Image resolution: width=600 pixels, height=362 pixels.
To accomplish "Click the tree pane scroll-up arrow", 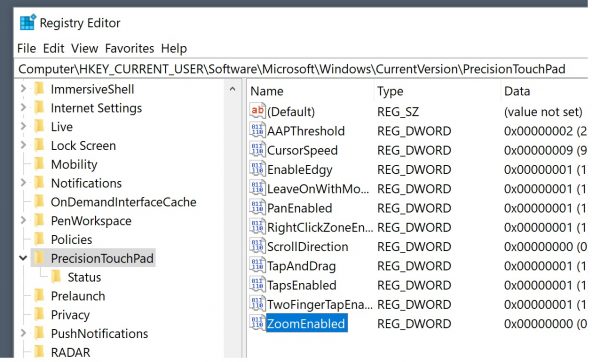I will pyautogui.click(x=232, y=90).
